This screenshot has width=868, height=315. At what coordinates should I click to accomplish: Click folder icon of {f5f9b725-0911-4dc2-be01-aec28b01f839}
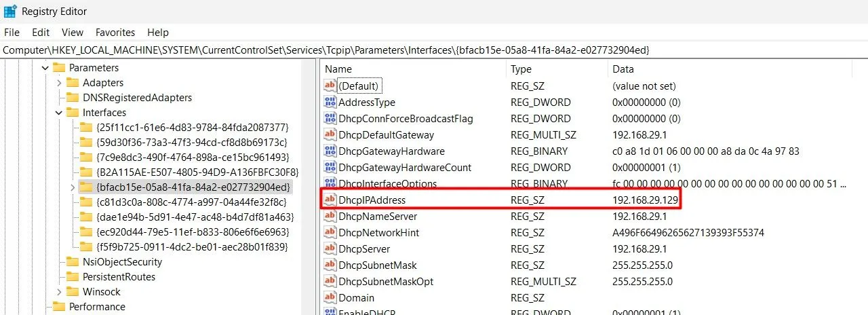click(86, 247)
